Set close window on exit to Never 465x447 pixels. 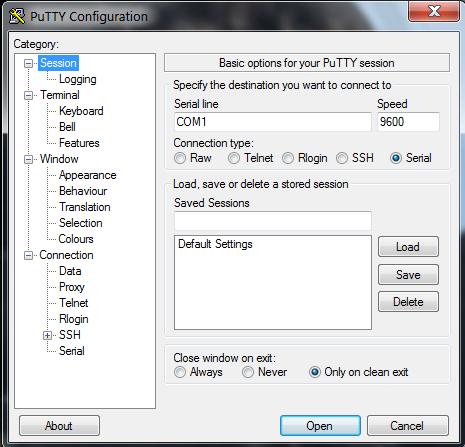pos(248,372)
